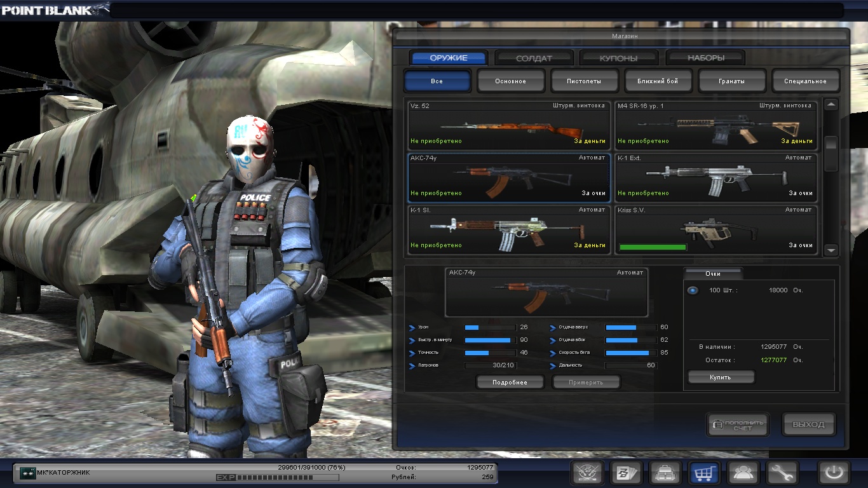This screenshot has height=488, width=868.
Task: Click the arrow icon beside Патронов stat
Action: tap(412, 366)
